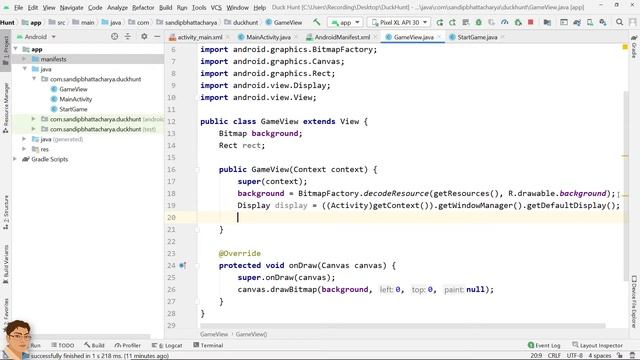
Task: Open the Event Log
Action: click(x=544, y=345)
